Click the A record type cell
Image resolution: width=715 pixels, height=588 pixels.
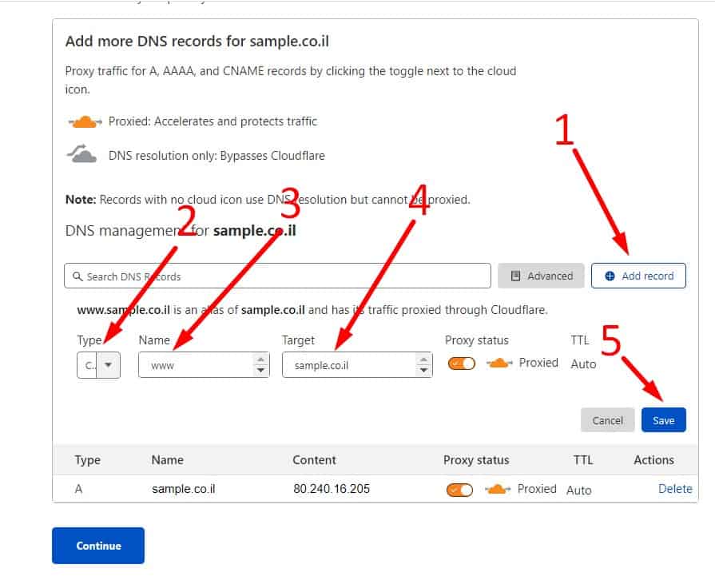(x=78, y=489)
